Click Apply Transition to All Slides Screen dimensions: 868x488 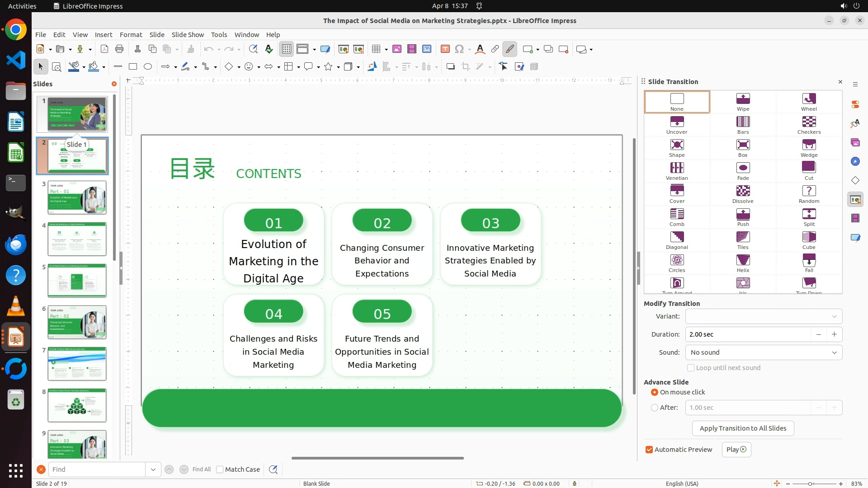click(743, 428)
